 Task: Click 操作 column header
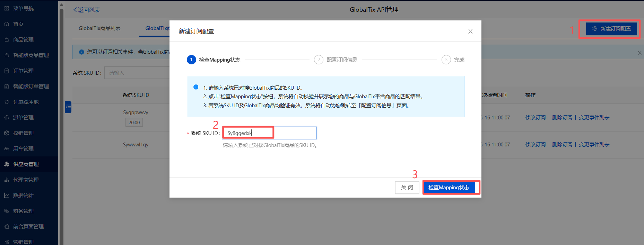530,95
